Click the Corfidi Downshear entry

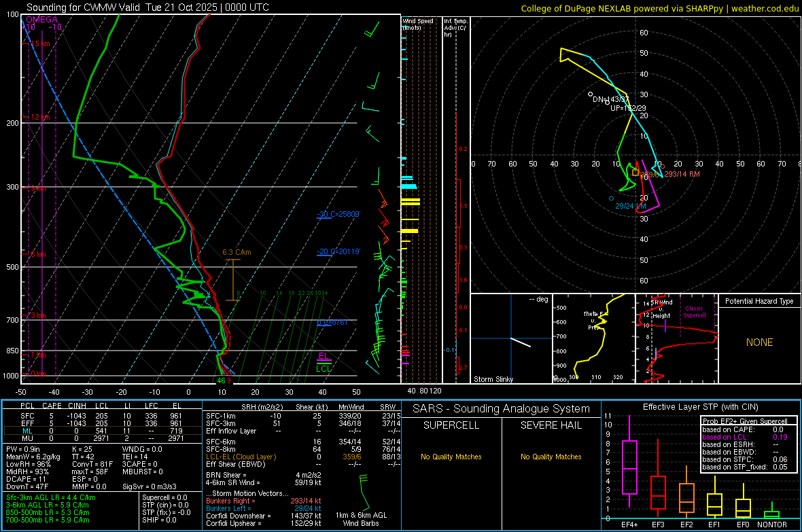[x=264, y=516]
